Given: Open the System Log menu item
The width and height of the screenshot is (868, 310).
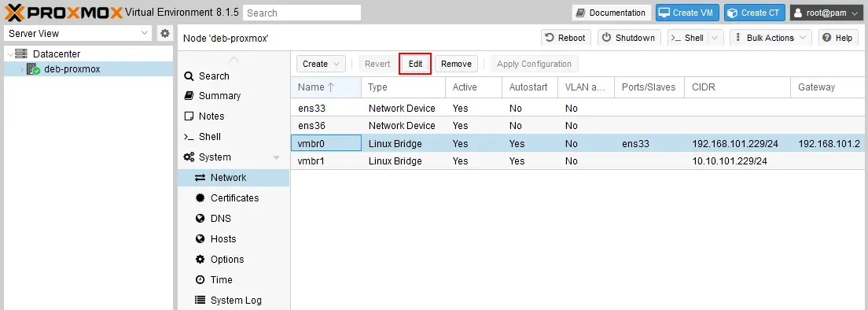Looking at the screenshot, I should (x=234, y=301).
